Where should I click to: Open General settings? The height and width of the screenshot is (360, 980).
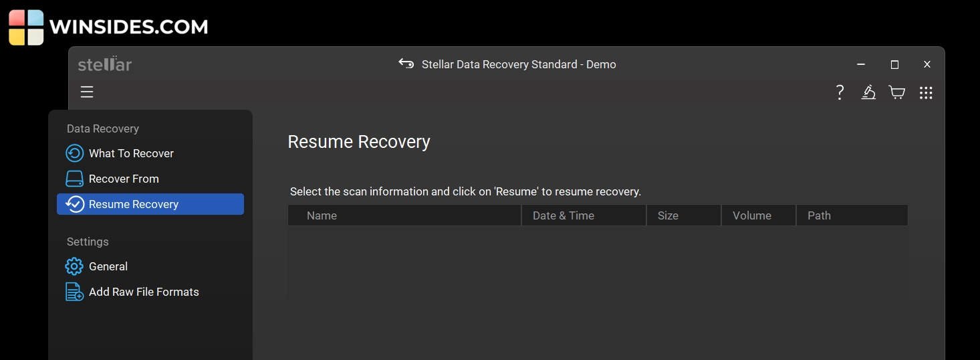tap(108, 266)
